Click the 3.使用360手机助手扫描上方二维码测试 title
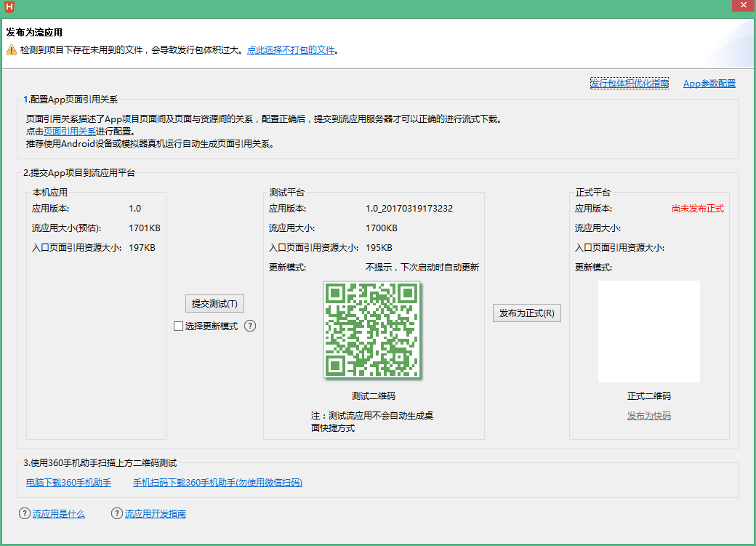This screenshot has height=546, width=756. (100, 463)
